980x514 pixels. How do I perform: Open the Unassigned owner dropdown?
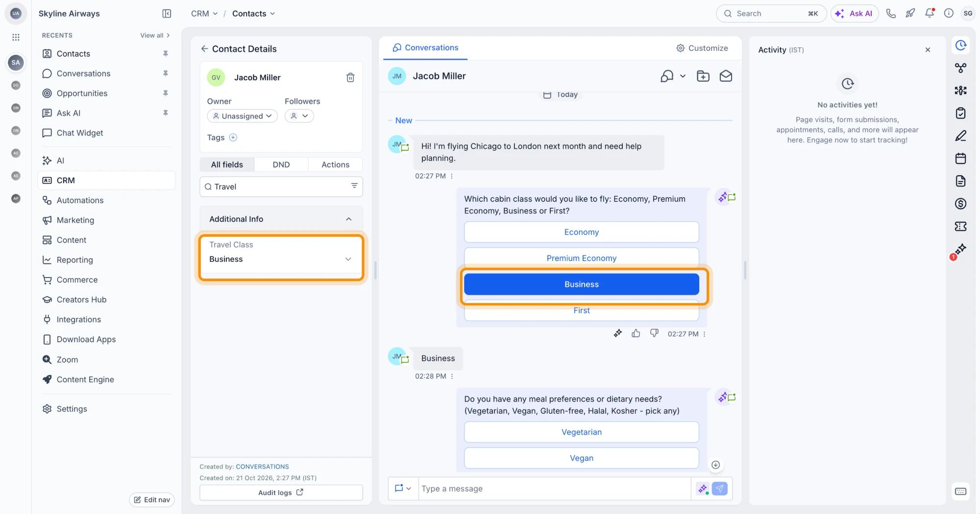click(x=243, y=116)
